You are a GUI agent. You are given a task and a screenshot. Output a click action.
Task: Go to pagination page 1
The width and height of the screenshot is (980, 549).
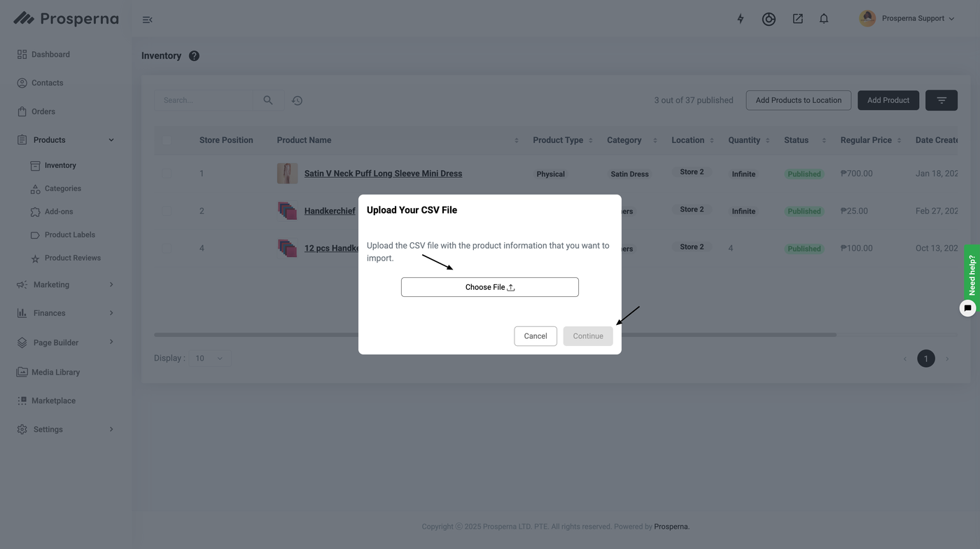[926, 359]
